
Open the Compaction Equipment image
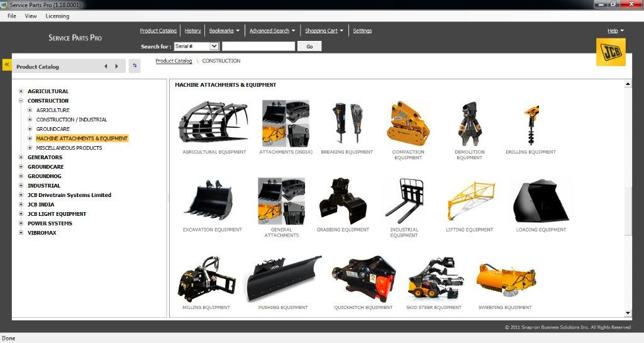point(408,123)
